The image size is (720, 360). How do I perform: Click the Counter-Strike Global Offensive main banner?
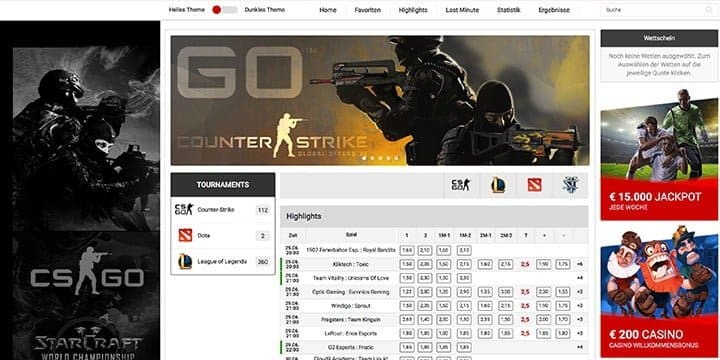pyautogui.click(x=380, y=100)
